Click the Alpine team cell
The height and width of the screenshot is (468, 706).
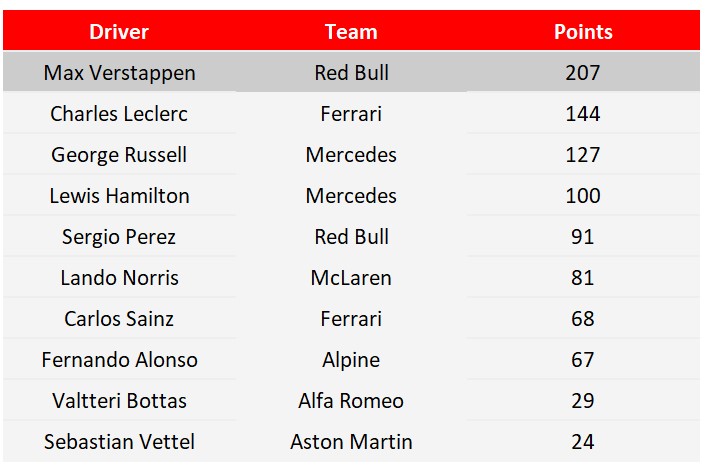click(x=351, y=359)
